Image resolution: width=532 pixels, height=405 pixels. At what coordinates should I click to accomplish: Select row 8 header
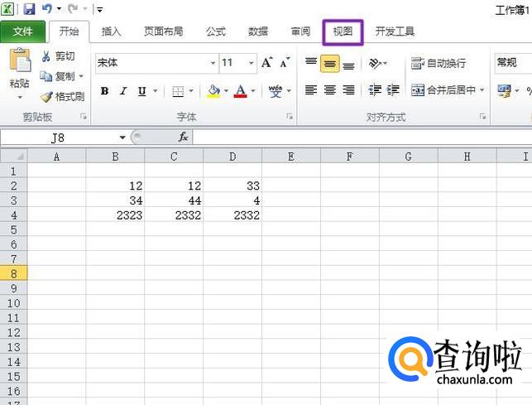[x=13, y=273]
